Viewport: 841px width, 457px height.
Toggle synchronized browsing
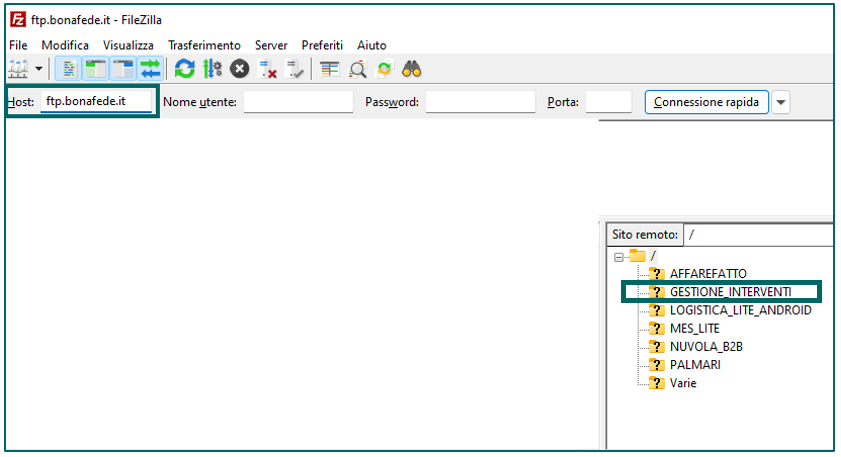pyautogui.click(x=385, y=69)
